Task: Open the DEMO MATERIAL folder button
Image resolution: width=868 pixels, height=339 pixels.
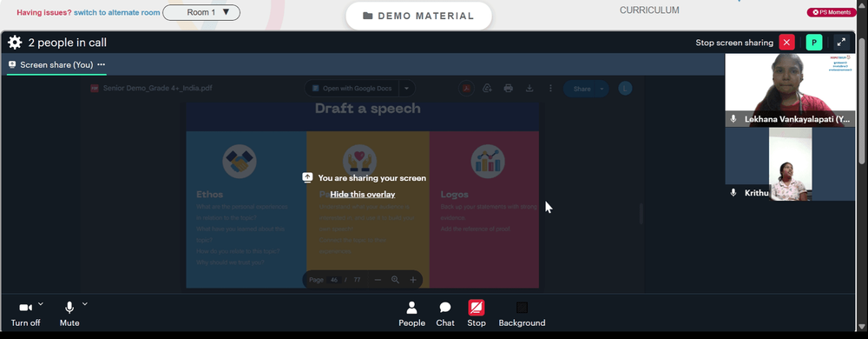Action: [x=418, y=16]
